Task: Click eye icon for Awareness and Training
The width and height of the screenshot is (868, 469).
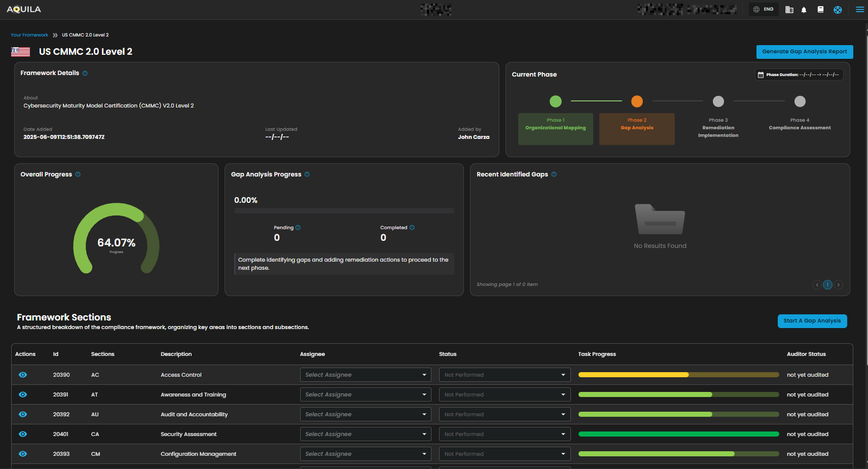Action: 23,394
